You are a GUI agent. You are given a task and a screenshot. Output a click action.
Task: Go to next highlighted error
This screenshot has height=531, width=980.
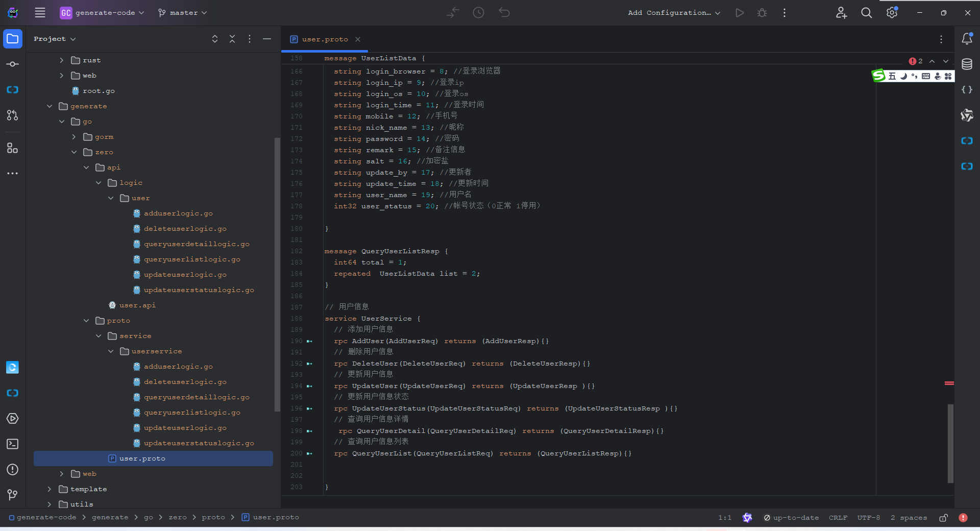(946, 61)
